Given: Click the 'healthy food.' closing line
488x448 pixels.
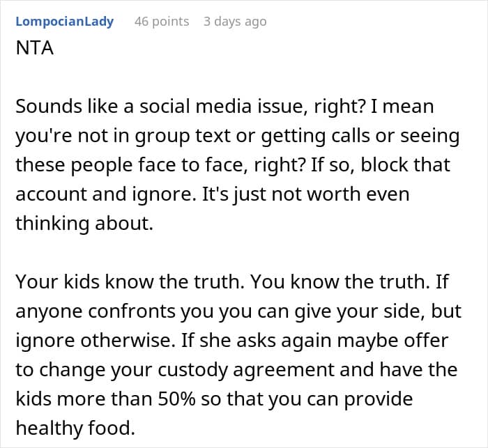Looking at the screenshot, I should (75, 428).
